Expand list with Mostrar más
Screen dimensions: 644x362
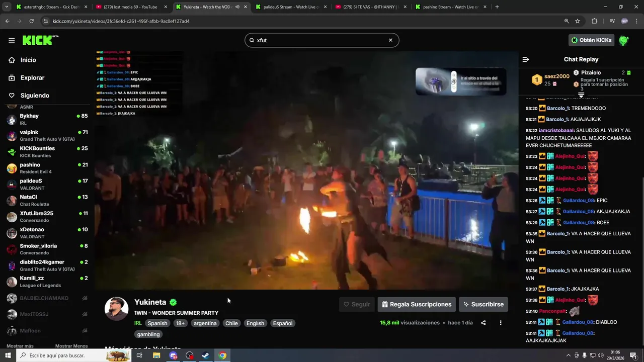pyautogui.click(x=20, y=346)
